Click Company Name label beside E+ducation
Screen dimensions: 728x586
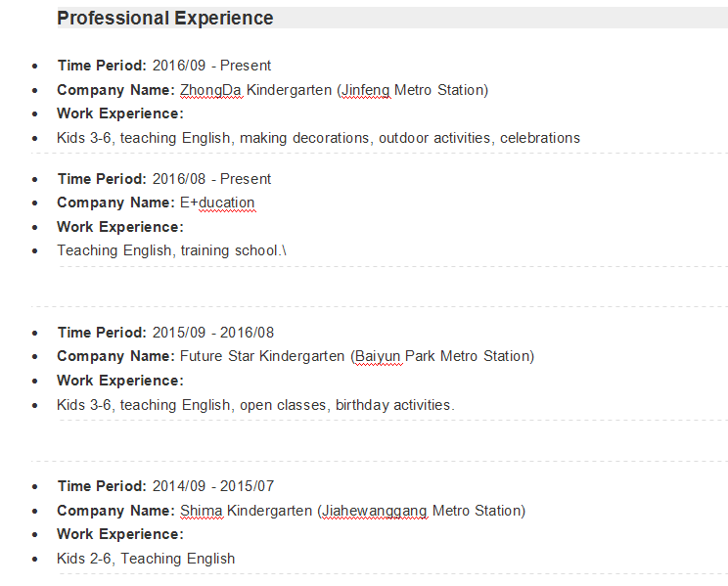pyautogui.click(x=115, y=203)
